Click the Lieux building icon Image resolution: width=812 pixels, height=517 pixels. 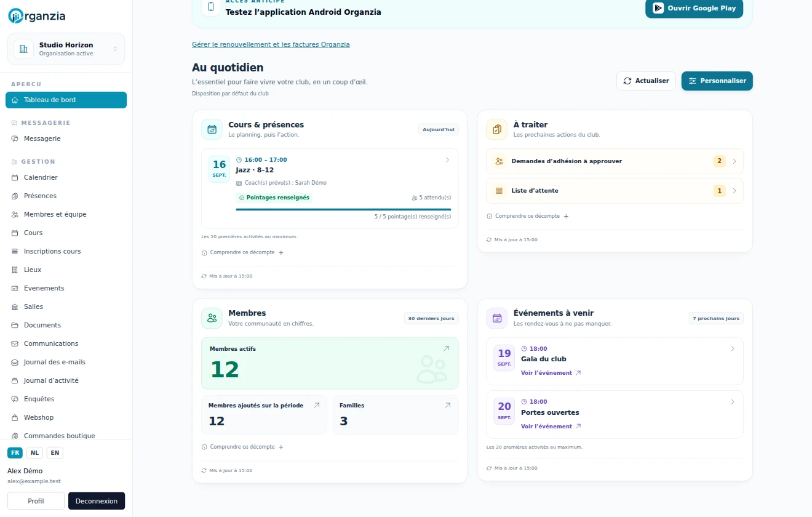[x=15, y=270]
